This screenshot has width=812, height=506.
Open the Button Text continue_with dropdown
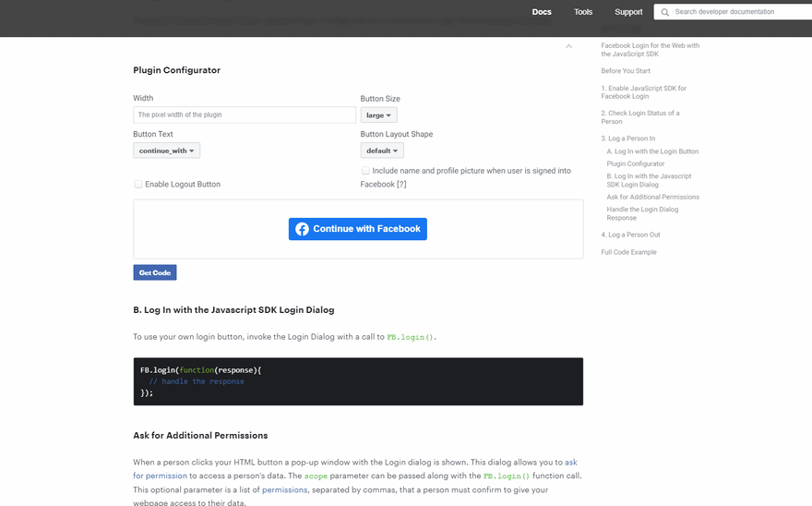coord(166,151)
